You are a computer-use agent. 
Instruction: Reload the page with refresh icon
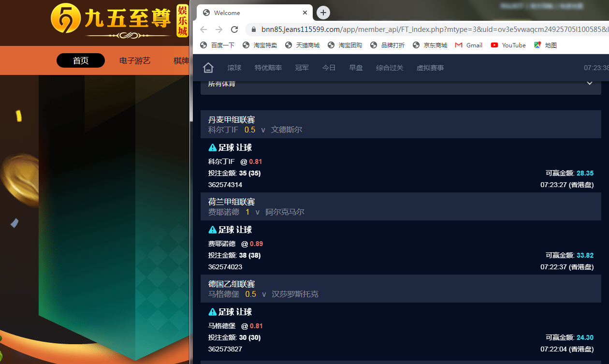coord(234,29)
